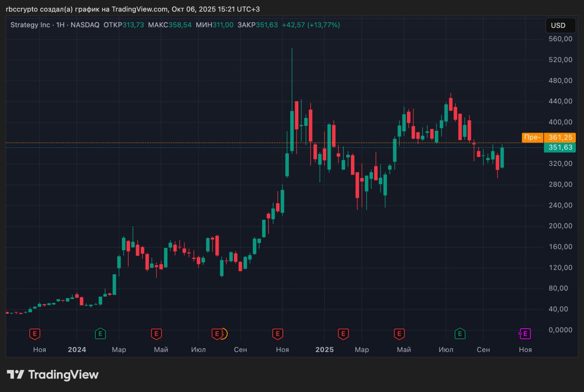Open the red earnings marker above Ноя 2024
Viewport: 584px width, 392px height.
[277, 334]
